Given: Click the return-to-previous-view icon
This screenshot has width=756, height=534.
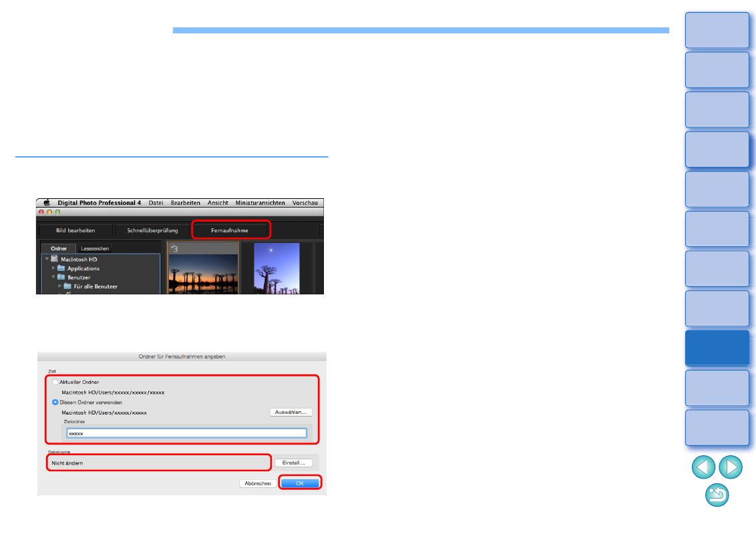Looking at the screenshot, I should [x=717, y=495].
